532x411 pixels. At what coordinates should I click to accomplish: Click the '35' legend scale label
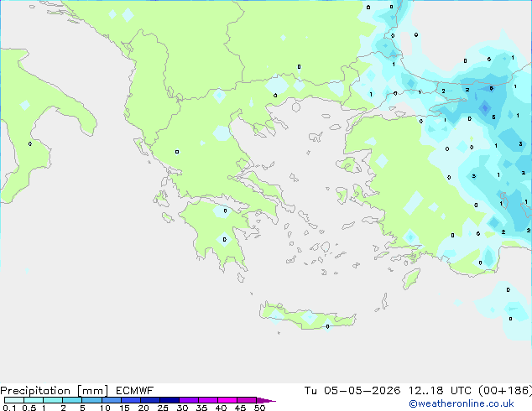(x=201, y=408)
